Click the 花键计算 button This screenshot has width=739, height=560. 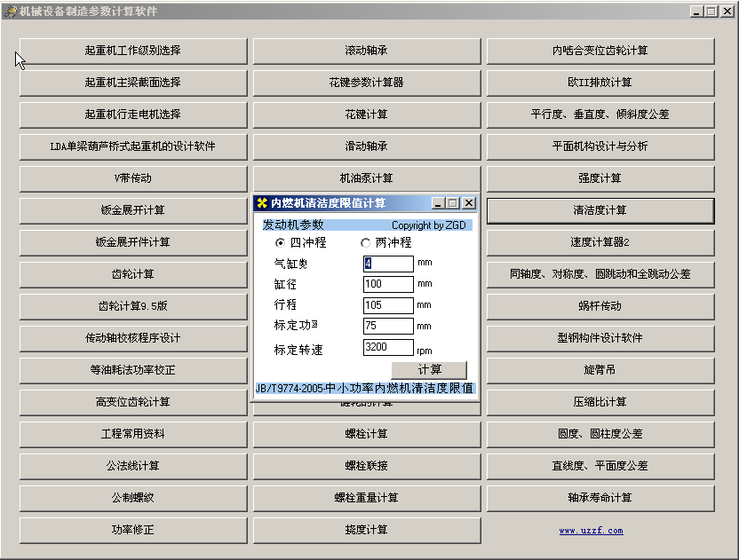coord(367,114)
